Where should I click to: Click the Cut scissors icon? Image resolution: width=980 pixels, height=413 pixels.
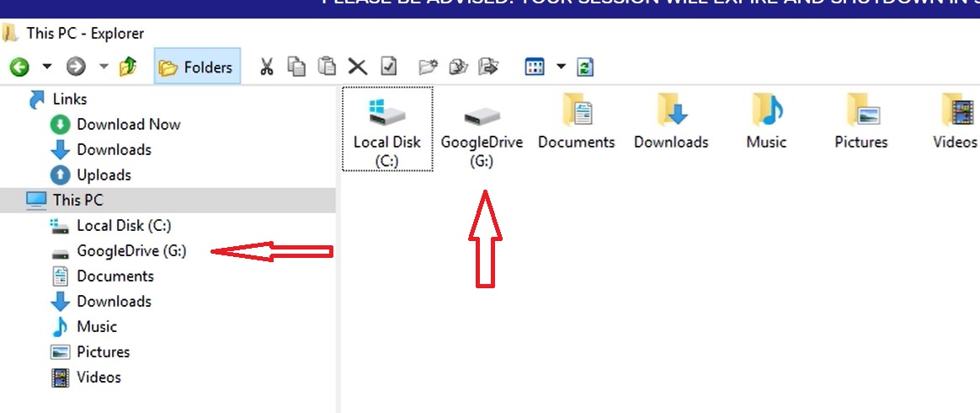tap(266, 67)
